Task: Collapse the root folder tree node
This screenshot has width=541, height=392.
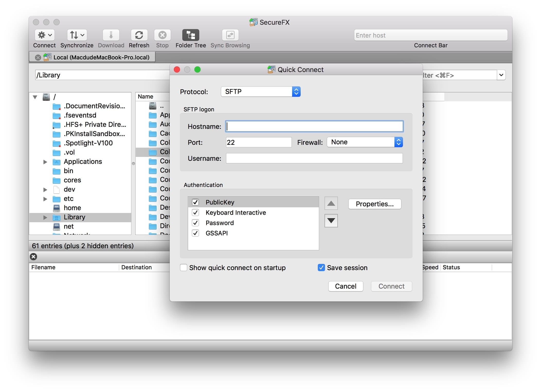Action: tap(35, 97)
